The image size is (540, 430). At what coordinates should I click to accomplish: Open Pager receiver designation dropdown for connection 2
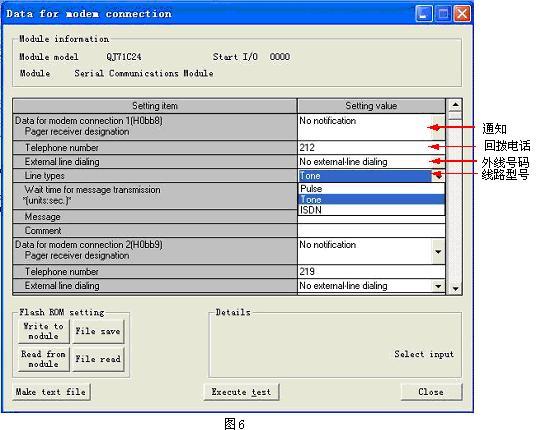click(438, 252)
